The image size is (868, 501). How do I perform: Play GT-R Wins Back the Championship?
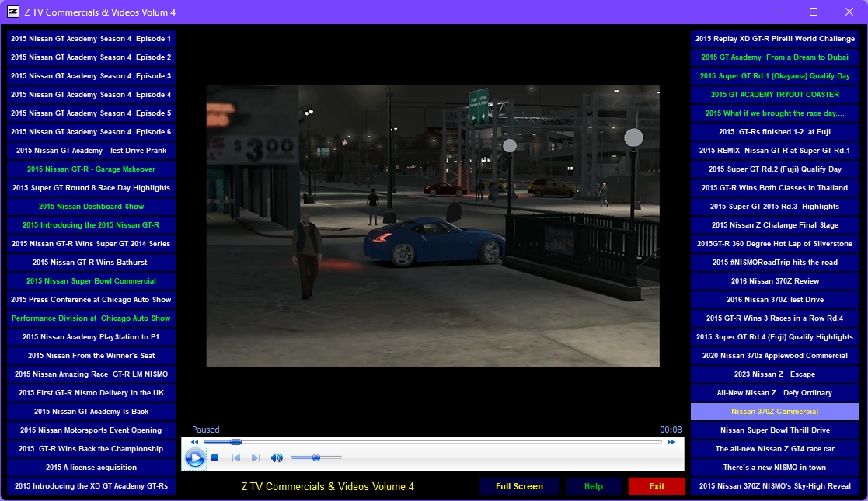[92, 449]
